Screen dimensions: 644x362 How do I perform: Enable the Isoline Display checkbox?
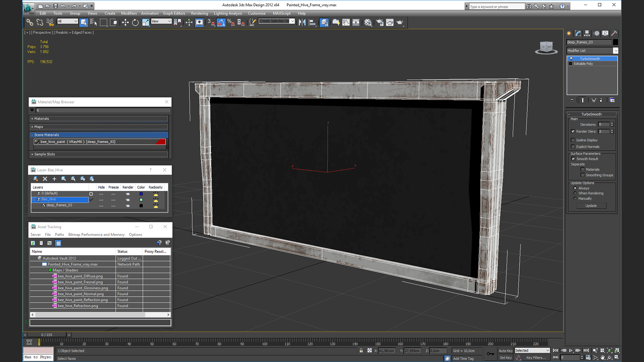point(573,140)
